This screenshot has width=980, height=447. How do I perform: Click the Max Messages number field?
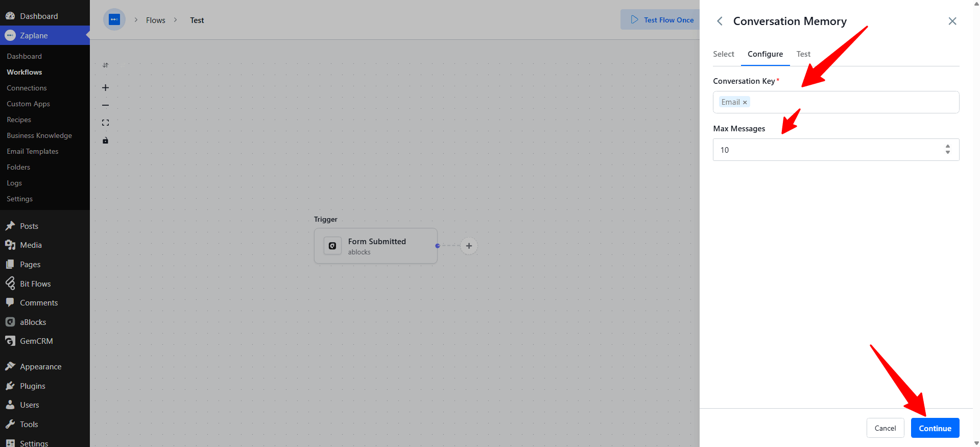pyautogui.click(x=836, y=150)
